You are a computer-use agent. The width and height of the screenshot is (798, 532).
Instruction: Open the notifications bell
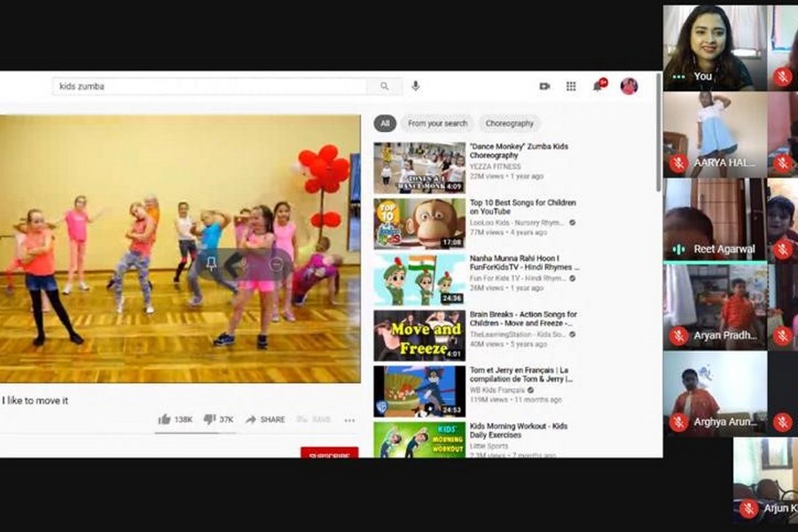pyautogui.click(x=600, y=86)
